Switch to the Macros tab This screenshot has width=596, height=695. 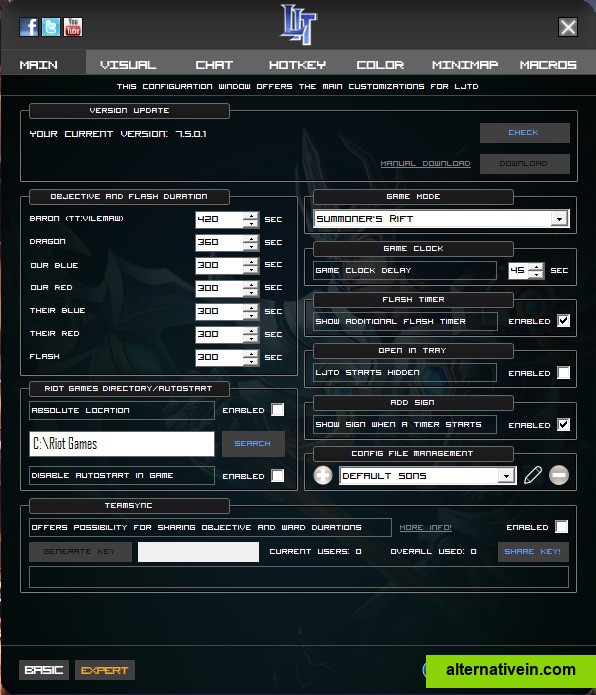548,65
